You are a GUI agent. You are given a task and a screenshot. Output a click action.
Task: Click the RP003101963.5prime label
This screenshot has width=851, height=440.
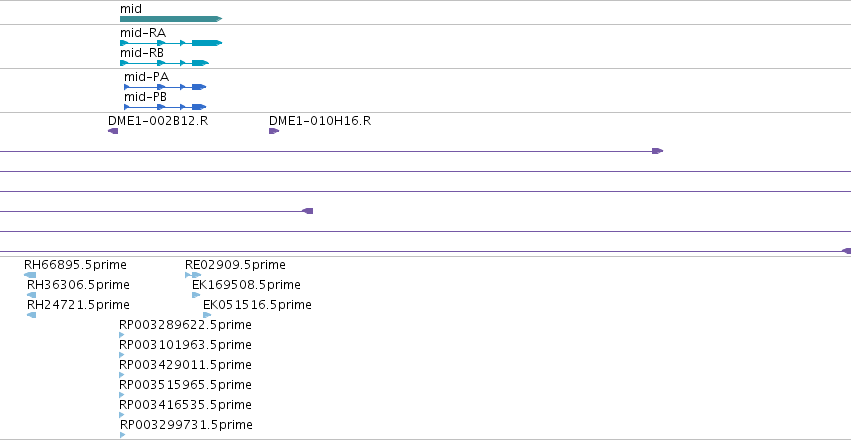186,345
